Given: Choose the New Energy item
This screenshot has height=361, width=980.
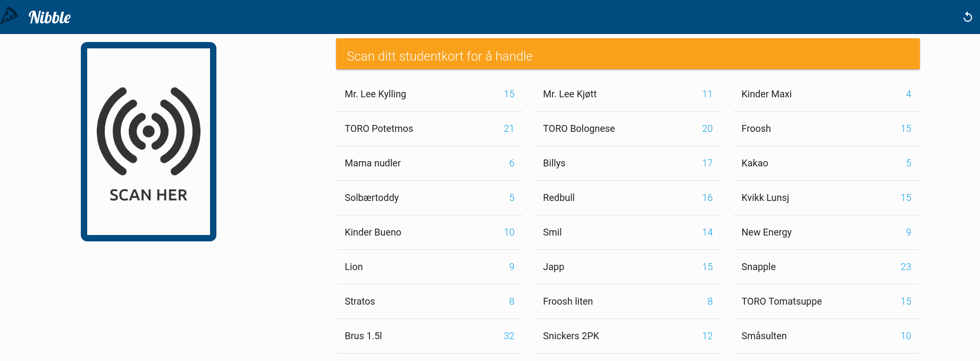Looking at the screenshot, I should coord(826,232).
